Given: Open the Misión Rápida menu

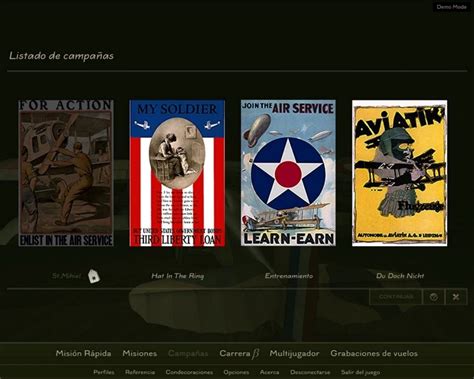Looking at the screenshot, I should click(83, 353).
